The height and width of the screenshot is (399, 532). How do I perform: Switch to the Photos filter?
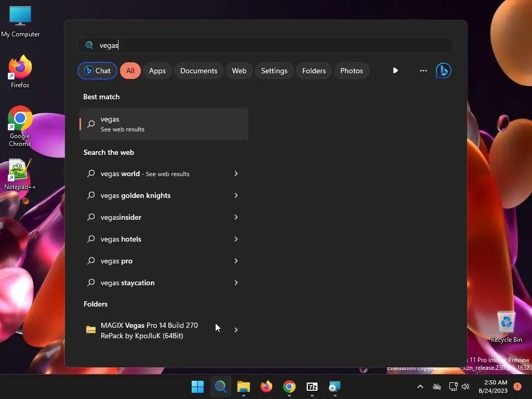click(x=352, y=71)
